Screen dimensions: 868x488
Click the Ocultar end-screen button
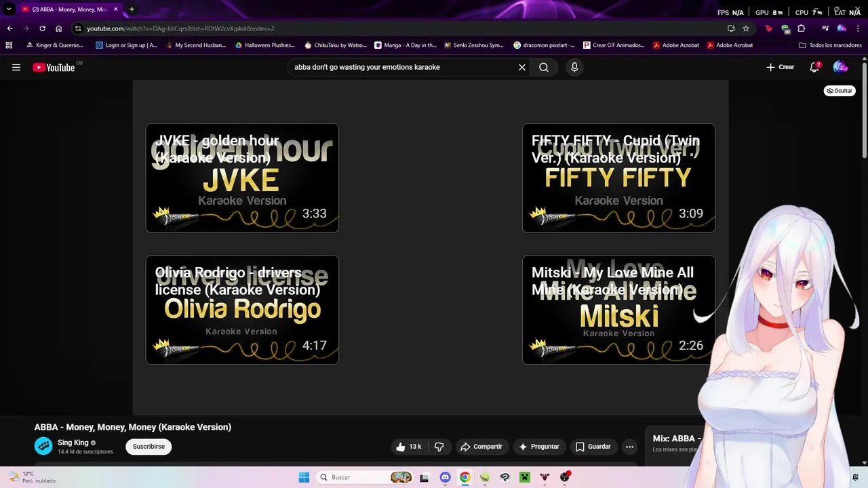pos(840,91)
